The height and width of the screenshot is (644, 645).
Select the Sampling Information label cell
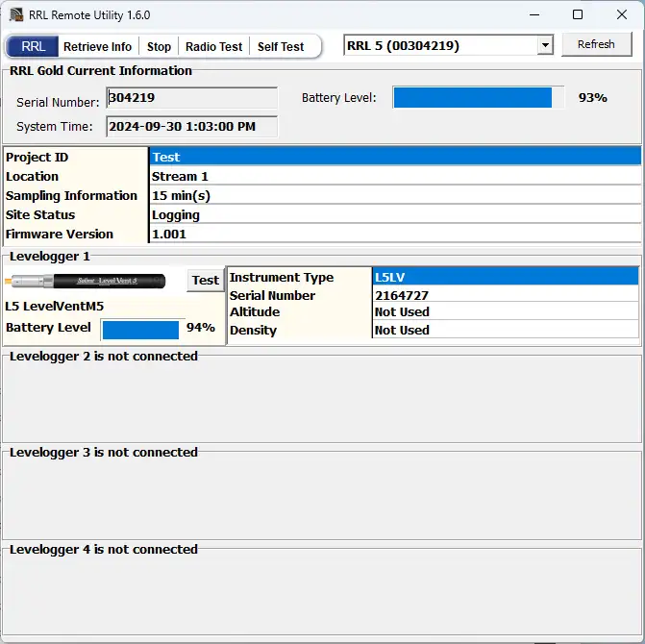pyautogui.click(x=76, y=195)
